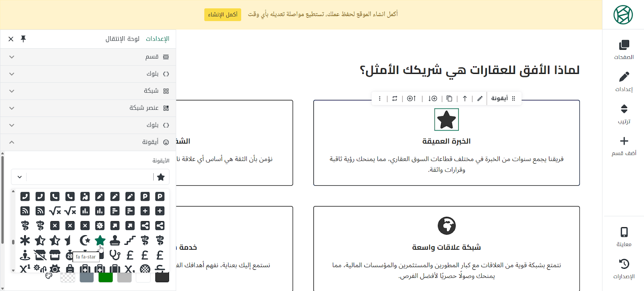Collapse the Icon accordion section

[88, 142]
